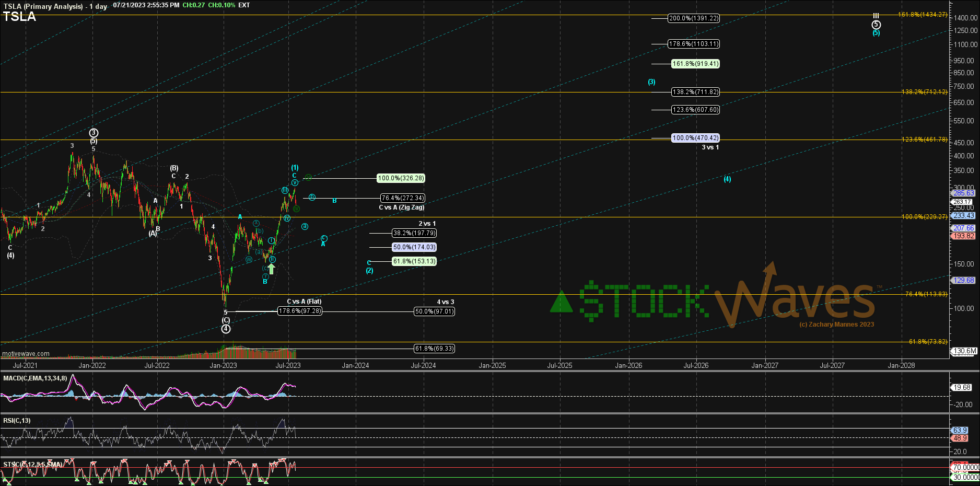Click the '4 vs 3' annotation text
The image size is (980, 486).
tap(446, 302)
